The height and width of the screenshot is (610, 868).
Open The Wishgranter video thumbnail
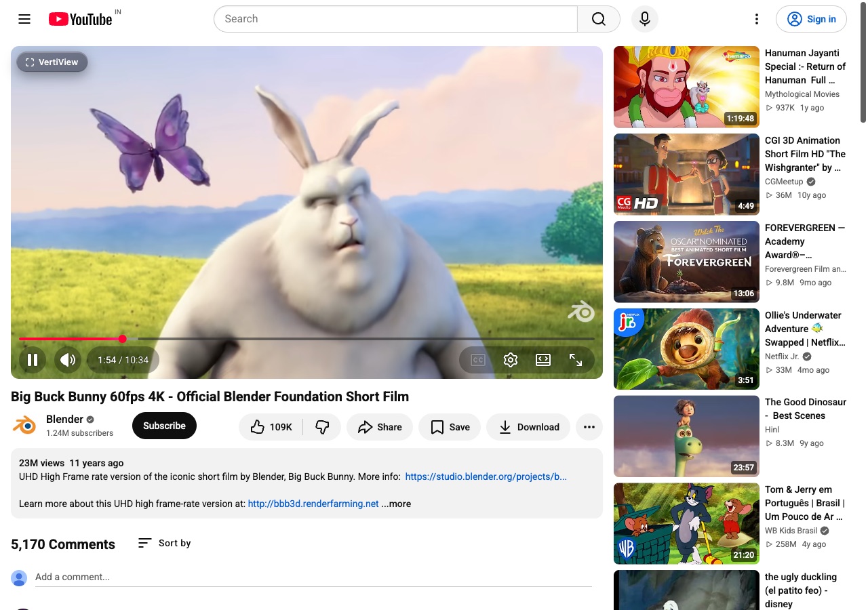(x=686, y=174)
